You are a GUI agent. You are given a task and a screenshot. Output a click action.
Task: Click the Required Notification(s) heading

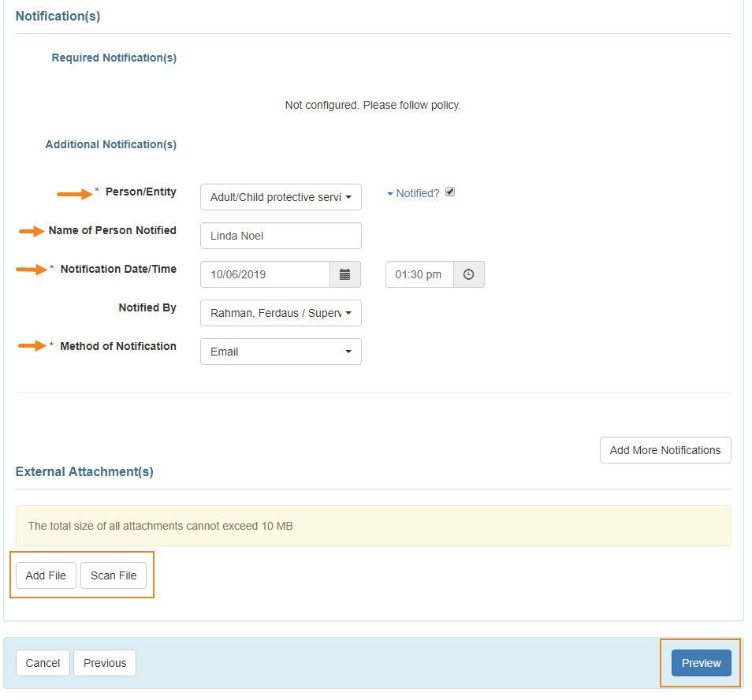[114, 58]
